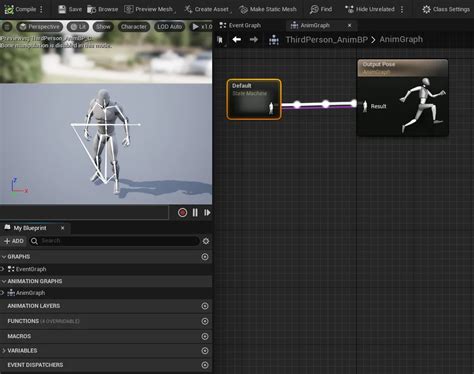This screenshot has width=474, height=374.
Task: Open the Perspective viewport dropdown
Action: pyautogui.click(x=39, y=27)
